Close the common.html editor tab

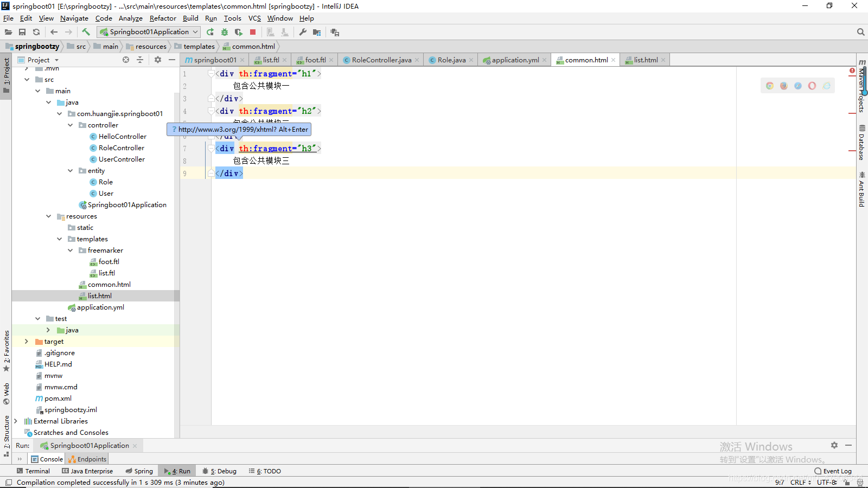point(614,60)
